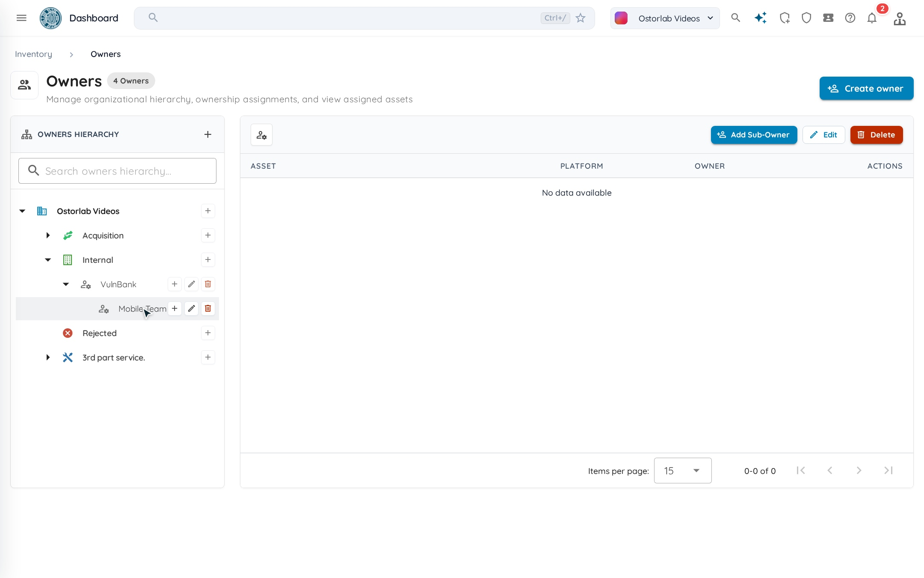
Task: Open the Ostorlab Videos organization dropdown
Action: tap(665, 18)
